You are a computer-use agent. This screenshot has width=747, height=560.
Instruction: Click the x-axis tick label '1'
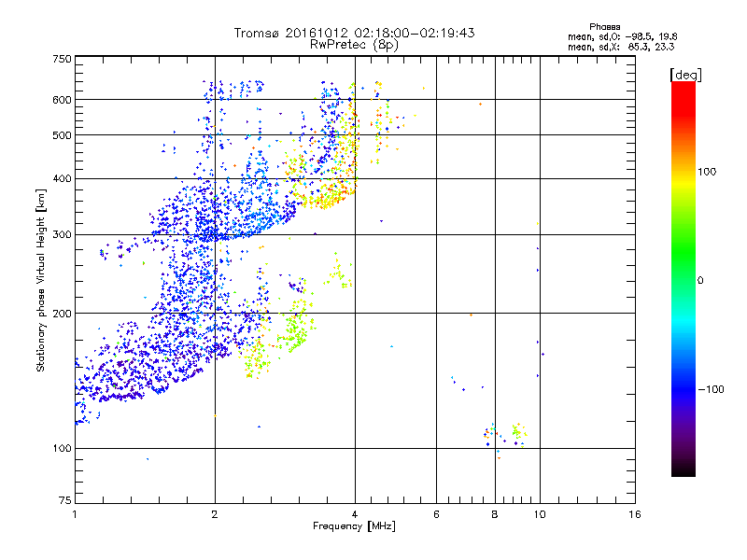point(75,514)
